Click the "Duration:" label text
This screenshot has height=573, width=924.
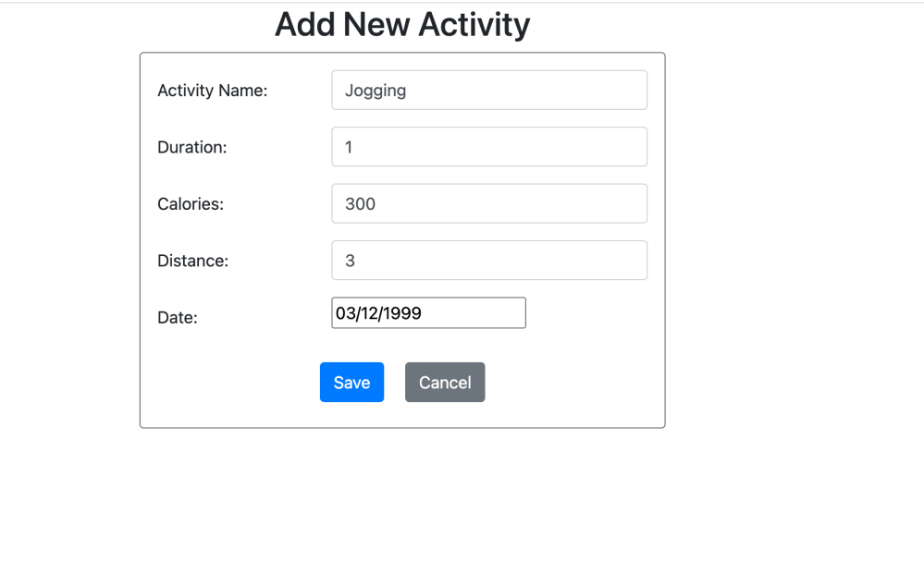click(191, 147)
